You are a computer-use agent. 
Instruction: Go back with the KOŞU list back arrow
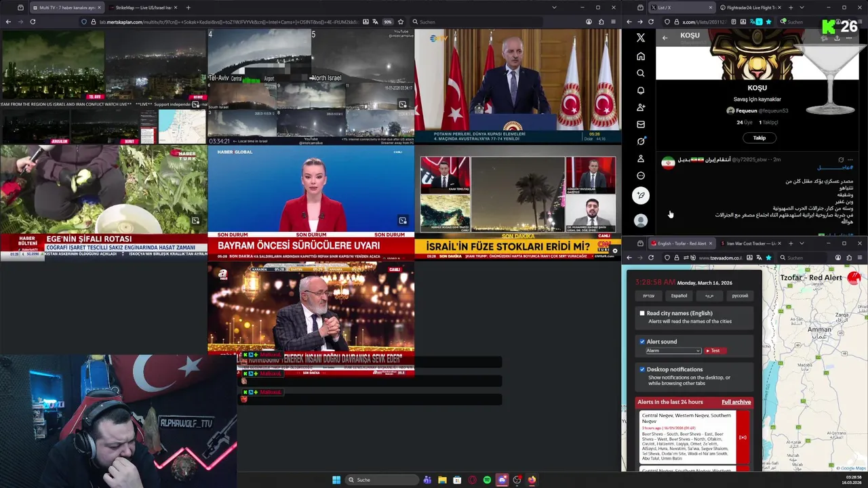(665, 38)
